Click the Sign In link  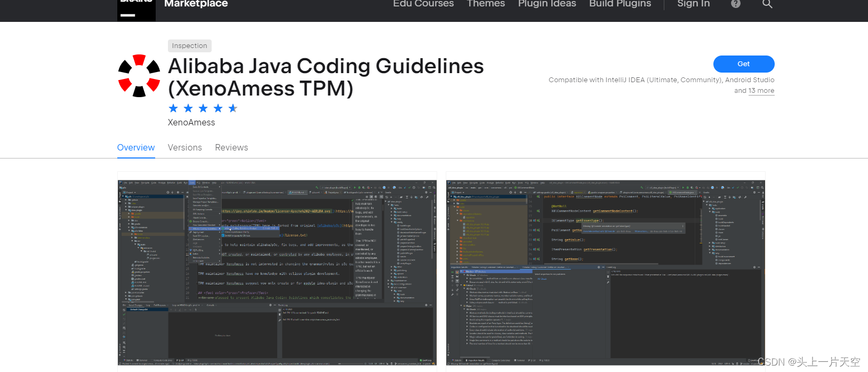click(693, 4)
